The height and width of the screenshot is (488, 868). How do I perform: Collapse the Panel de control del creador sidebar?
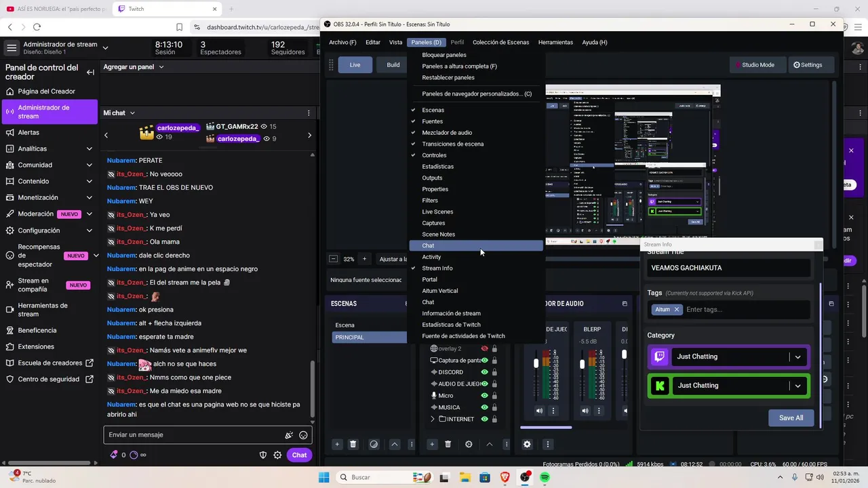tap(90, 72)
